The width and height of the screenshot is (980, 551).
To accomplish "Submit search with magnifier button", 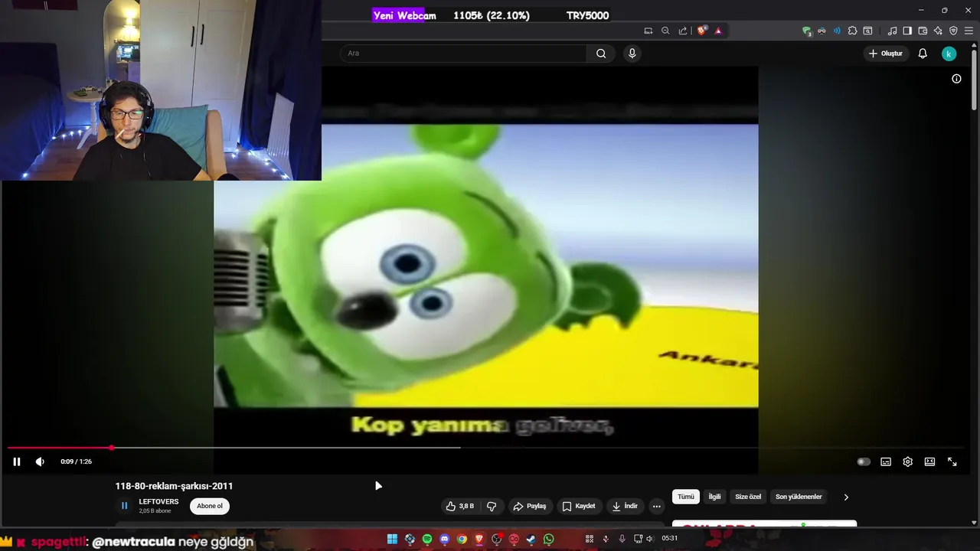I will [601, 54].
